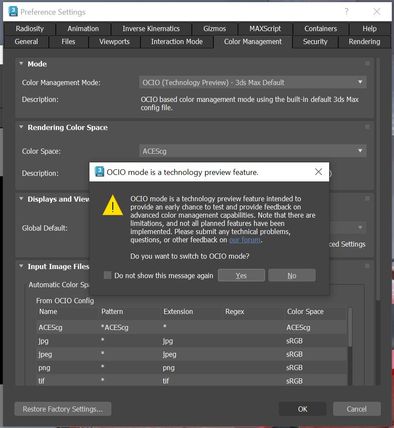Open the Files tab
The image size is (394, 428).
point(68,42)
